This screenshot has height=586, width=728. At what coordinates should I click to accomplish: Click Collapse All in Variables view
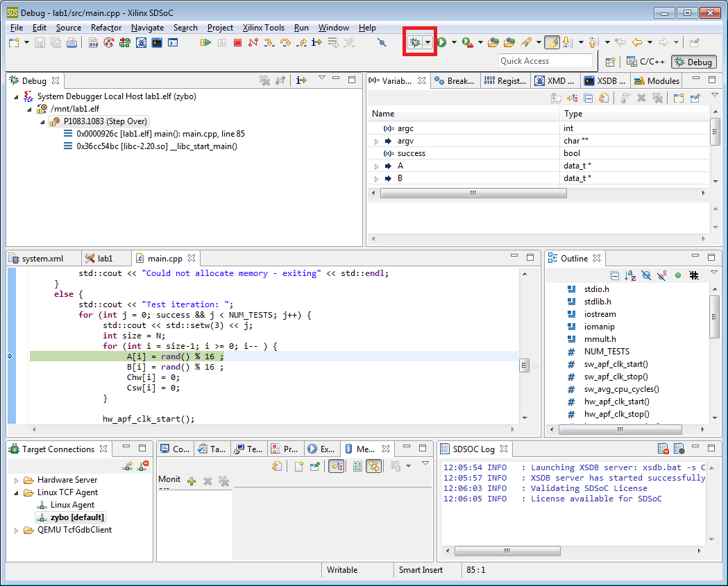[589, 98]
